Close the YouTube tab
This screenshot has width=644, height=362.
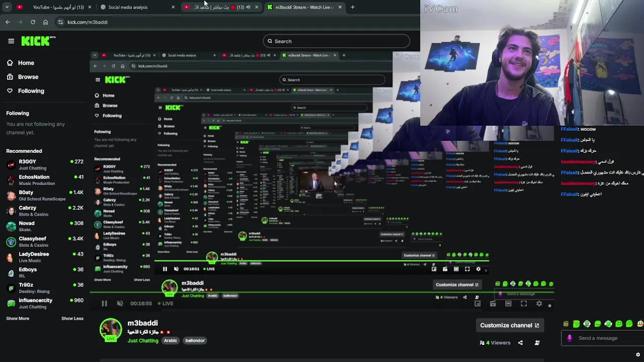pyautogui.click(x=90, y=7)
